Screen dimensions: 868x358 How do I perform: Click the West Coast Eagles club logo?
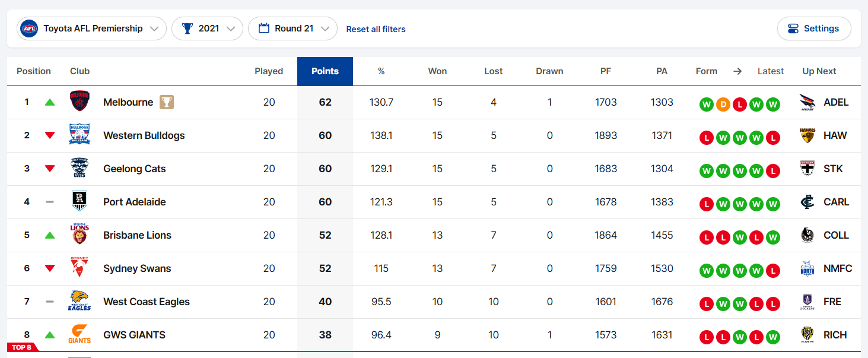click(80, 302)
